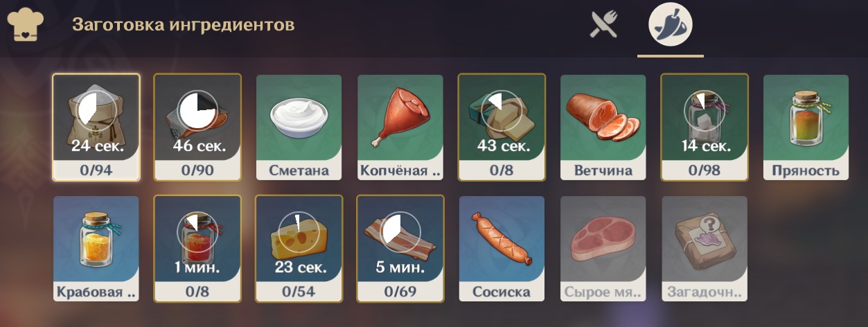Click the greyed-out Сырое мясо raw meat card
Viewport: 868px width, 327px height.
(603, 249)
